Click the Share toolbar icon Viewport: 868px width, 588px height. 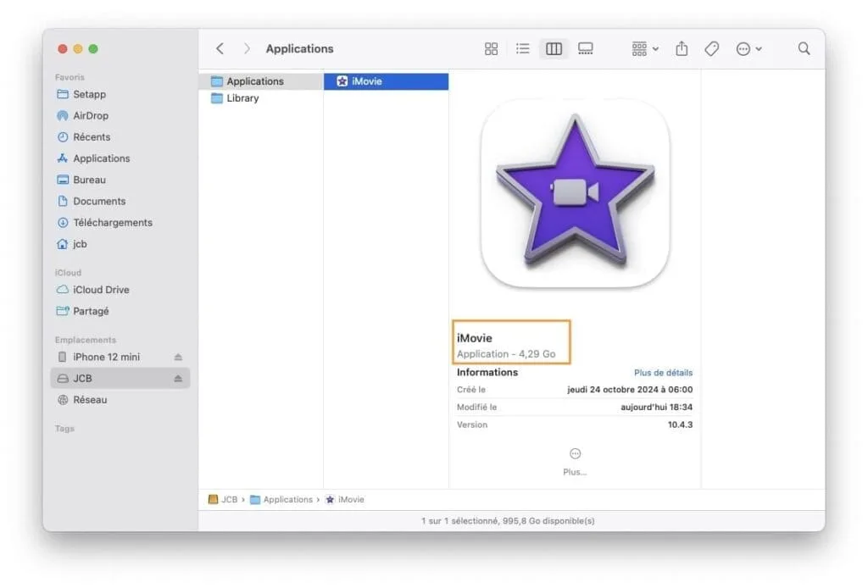coord(682,48)
